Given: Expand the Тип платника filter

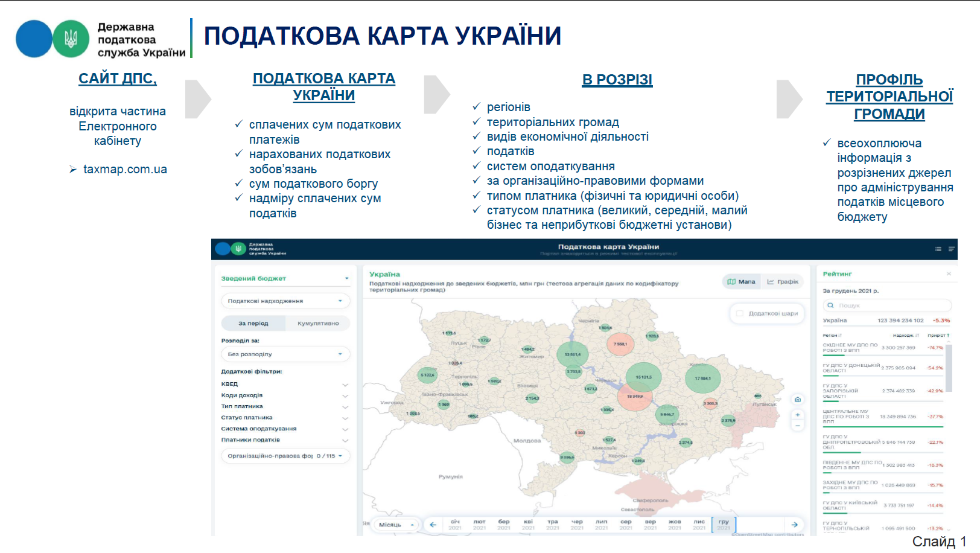Looking at the screenshot, I should [285, 406].
